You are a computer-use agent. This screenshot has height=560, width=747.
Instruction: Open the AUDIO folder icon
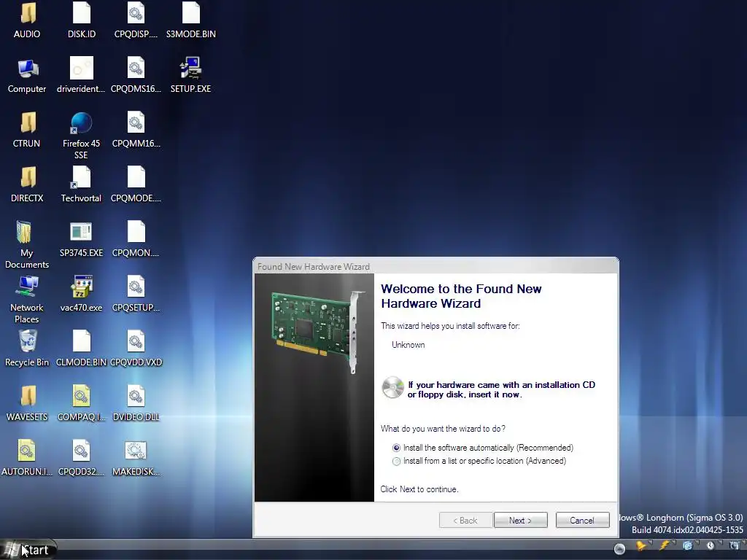click(27, 13)
